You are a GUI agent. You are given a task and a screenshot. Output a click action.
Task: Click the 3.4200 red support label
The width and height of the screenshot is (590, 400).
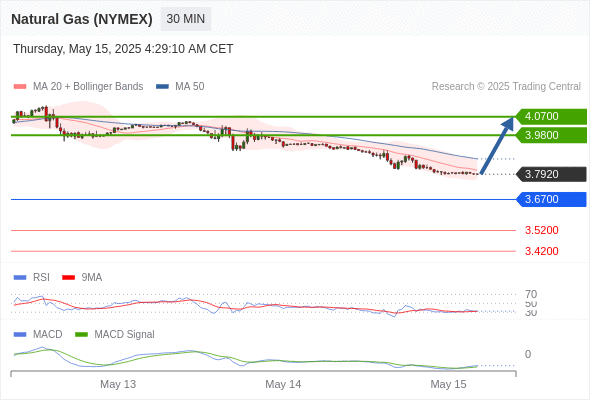tap(541, 251)
